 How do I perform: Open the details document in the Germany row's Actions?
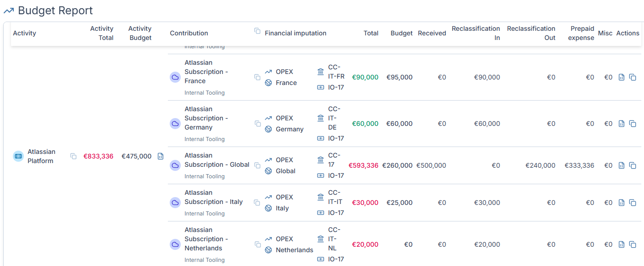[x=622, y=124]
